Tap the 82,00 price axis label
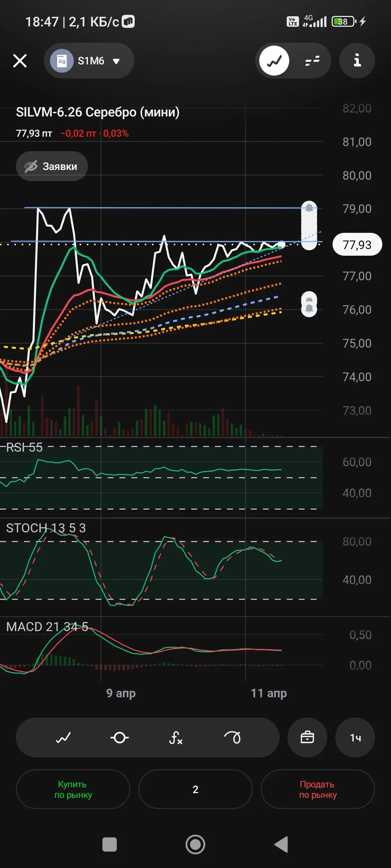 pos(357,108)
